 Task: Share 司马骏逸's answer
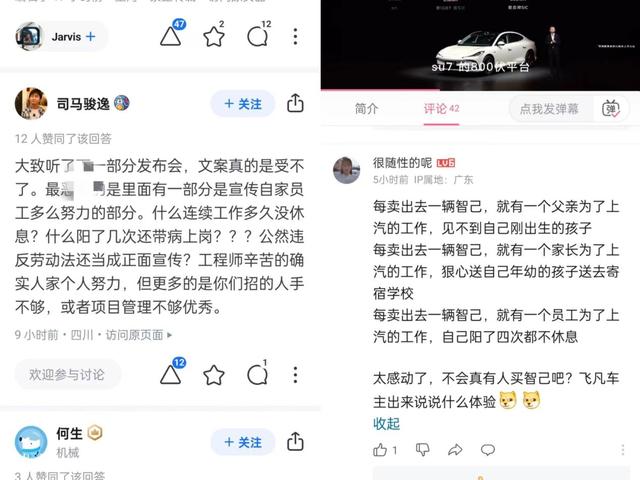pyautogui.click(x=295, y=103)
